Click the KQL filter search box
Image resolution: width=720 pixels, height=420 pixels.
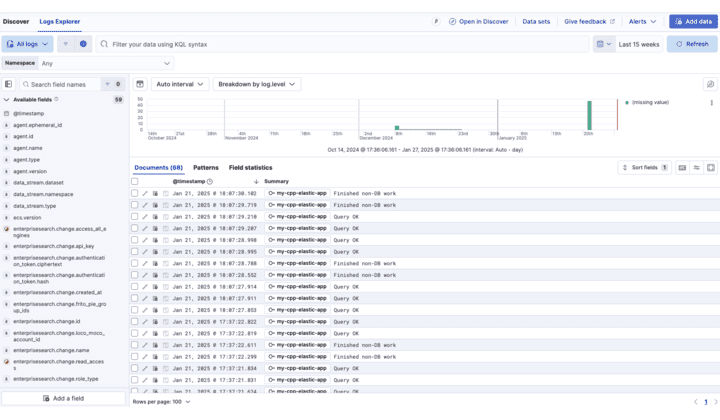click(x=340, y=44)
